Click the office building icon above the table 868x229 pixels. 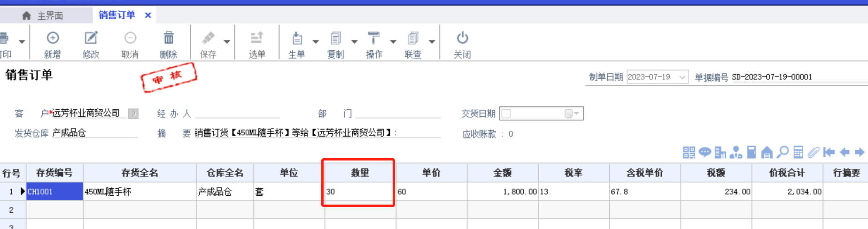click(720, 153)
